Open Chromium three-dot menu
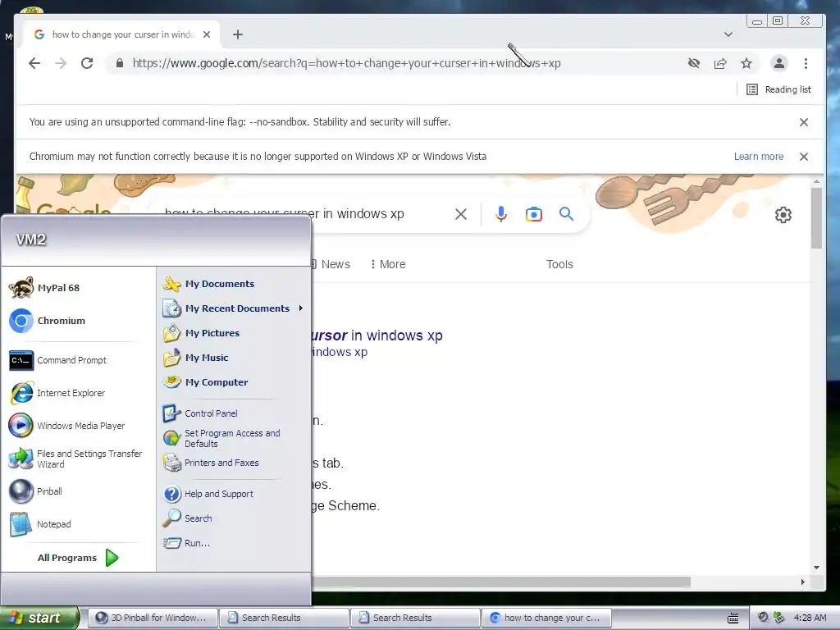The width and height of the screenshot is (840, 630). [806, 63]
